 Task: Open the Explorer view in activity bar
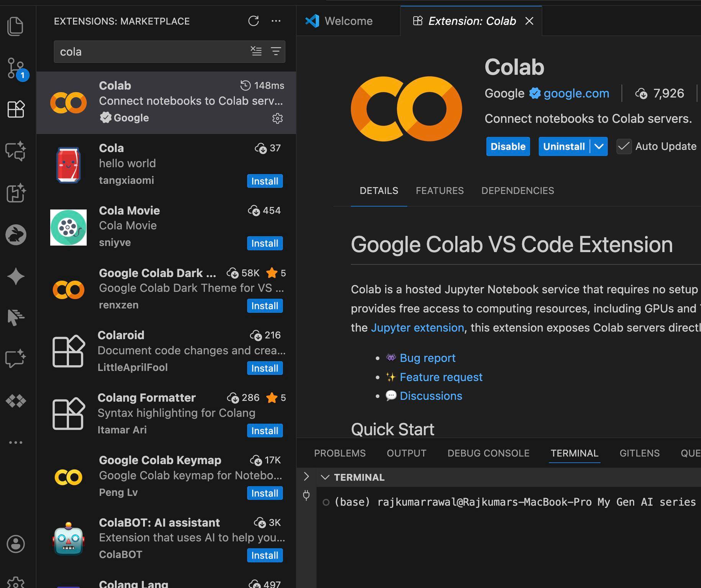(x=15, y=26)
